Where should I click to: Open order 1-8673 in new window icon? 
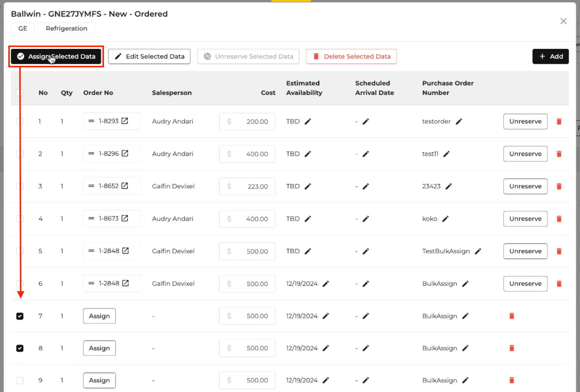click(x=125, y=218)
